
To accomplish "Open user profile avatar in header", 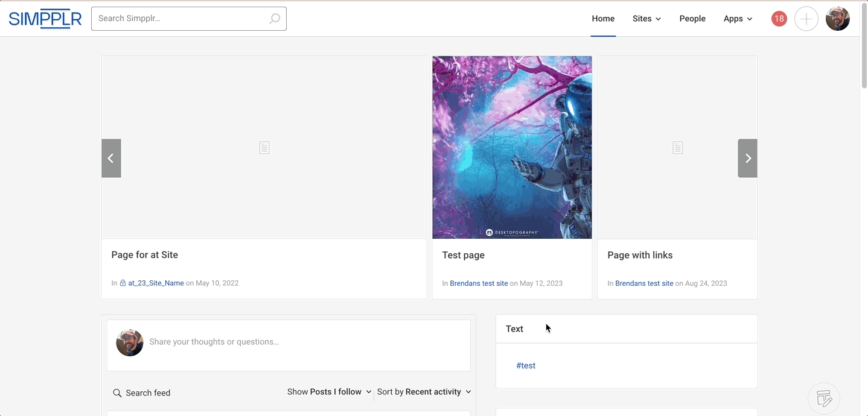I will click(837, 19).
